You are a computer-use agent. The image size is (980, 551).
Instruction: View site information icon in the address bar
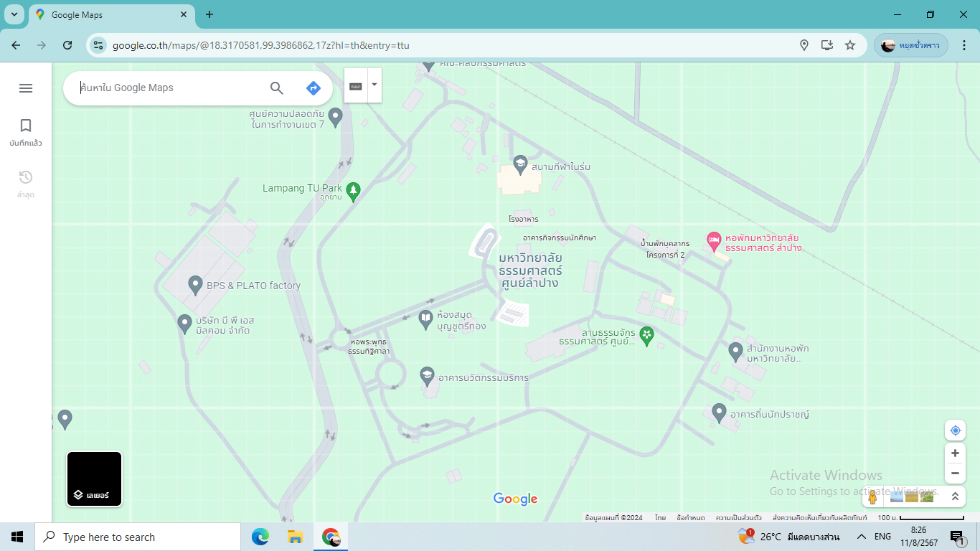pos(98,45)
